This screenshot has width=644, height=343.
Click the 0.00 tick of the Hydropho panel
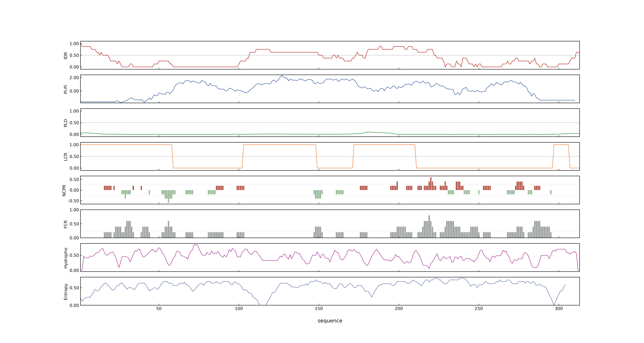(74, 270)
